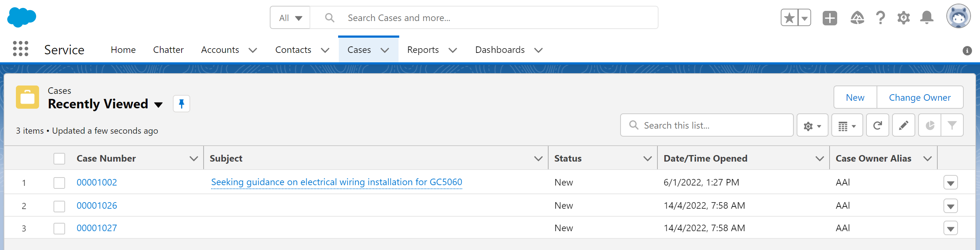This screenshot has height=250, width=980.
Task: Select the checkbox for case 00001026
Action: (x=59, y=206)
